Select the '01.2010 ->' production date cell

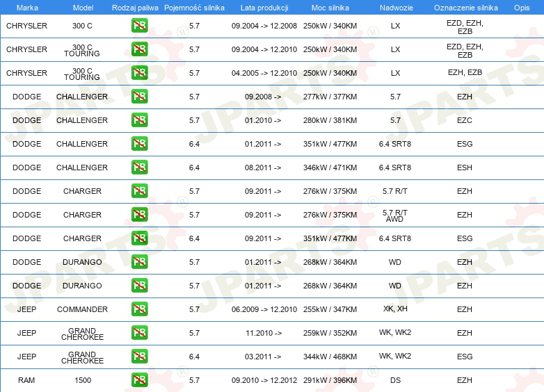(263, 120)
